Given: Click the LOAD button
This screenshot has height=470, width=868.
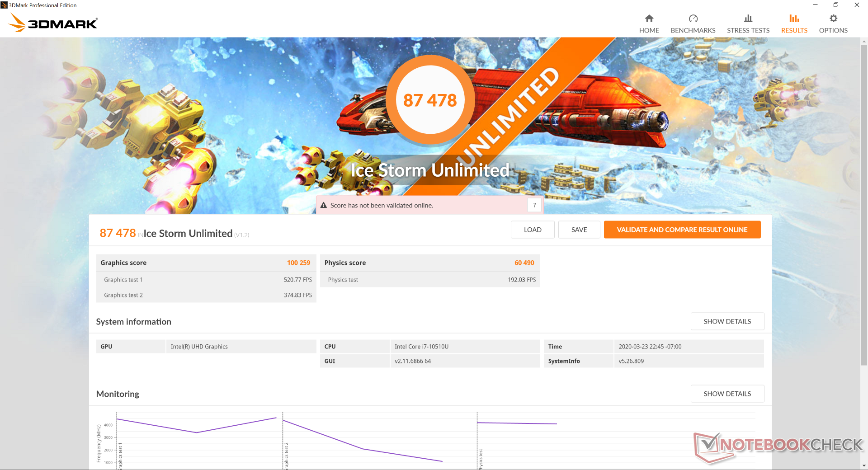Looking at the screenshot, I should pos(533,230).
